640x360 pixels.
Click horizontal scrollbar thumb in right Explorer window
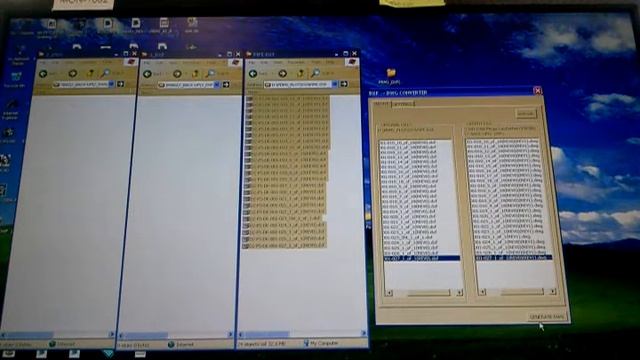click(x=267, y=334)
